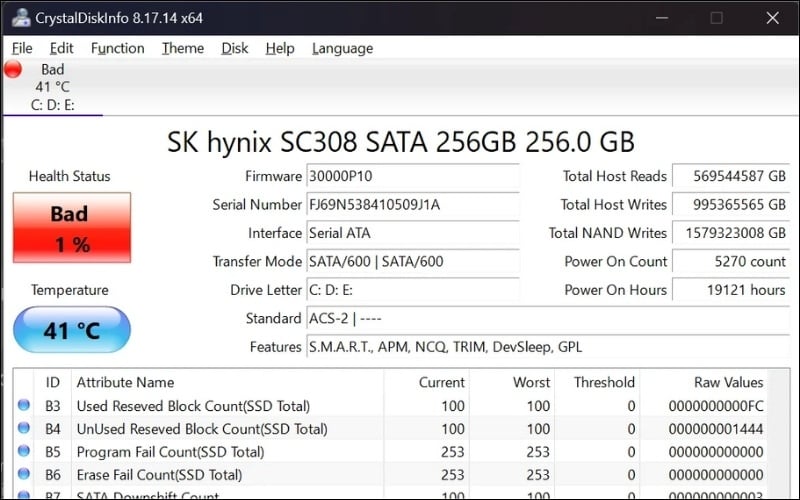Viewport: 800px width, 500px height.
Task: Click the red Bad 1% health status button
Action: (71, 228)
